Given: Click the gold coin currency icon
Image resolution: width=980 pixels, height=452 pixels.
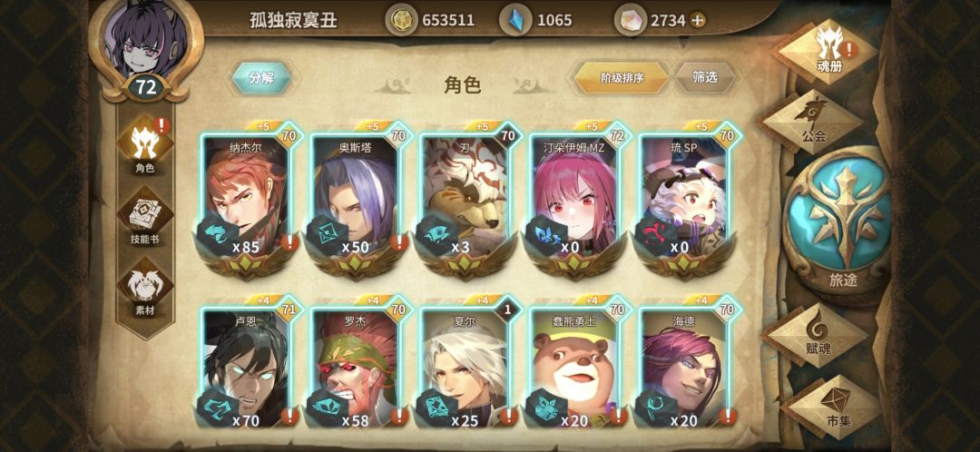Looking at the screenshot, I should pos(401,20).
